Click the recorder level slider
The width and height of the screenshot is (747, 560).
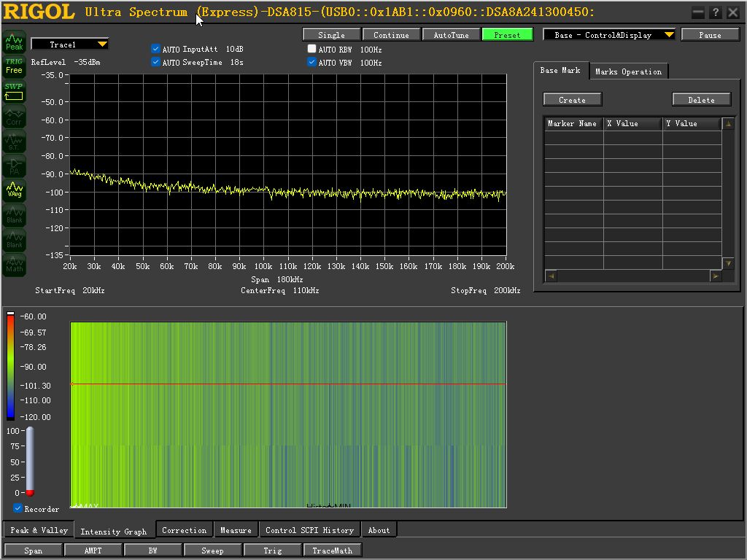(x=29, y=461)
